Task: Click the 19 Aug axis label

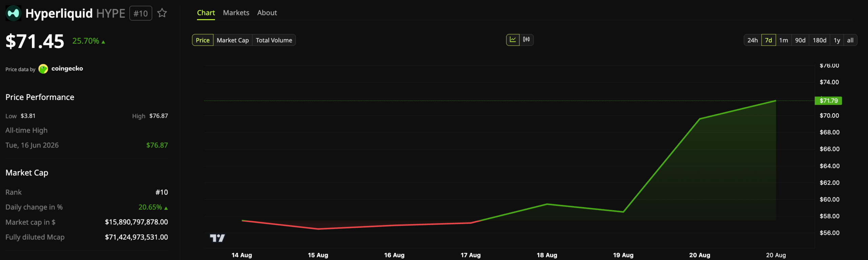Action: pyautogui.click(x=623, y=255)
